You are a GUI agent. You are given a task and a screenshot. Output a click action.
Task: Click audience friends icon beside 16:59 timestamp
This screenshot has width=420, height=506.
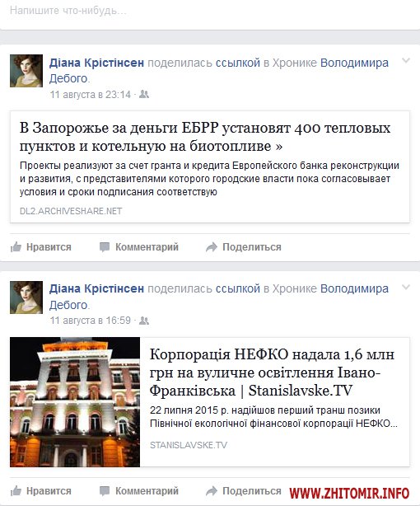point(144,321)
